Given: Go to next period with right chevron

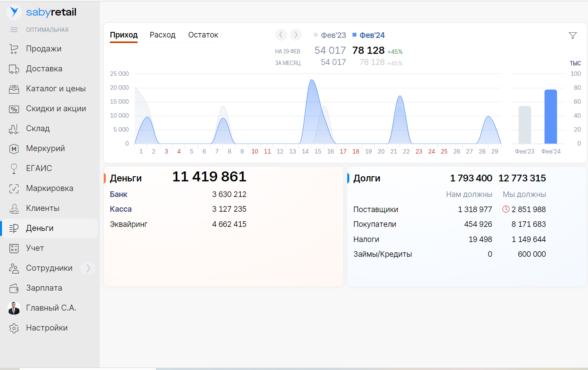Looking at the screenshot, I should 296,35.
